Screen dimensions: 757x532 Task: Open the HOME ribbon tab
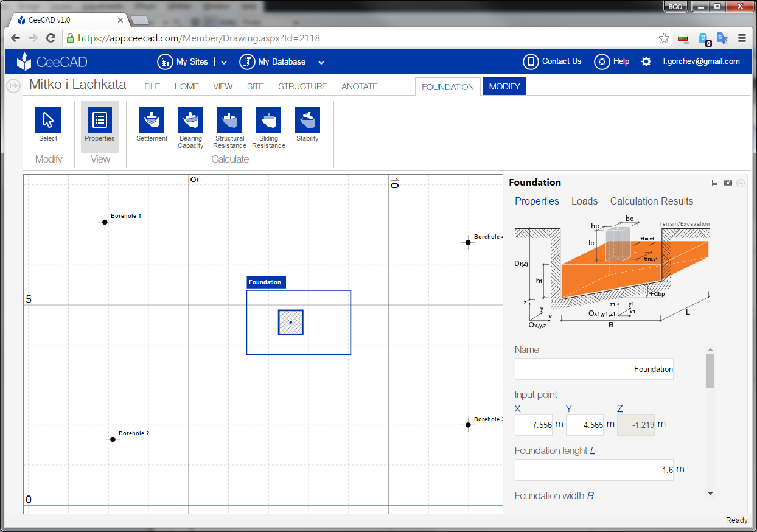coord(187,86)
